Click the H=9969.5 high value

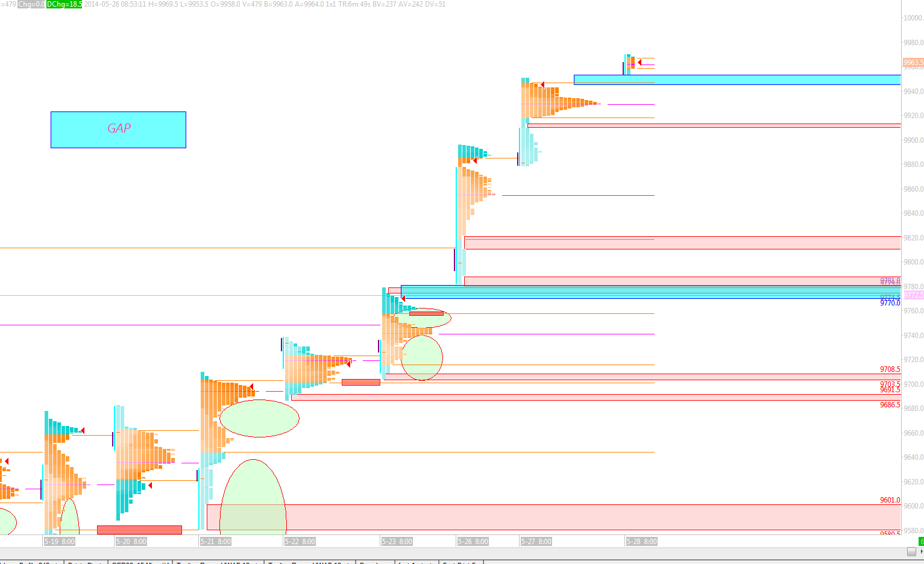click(x=163, y=4)
